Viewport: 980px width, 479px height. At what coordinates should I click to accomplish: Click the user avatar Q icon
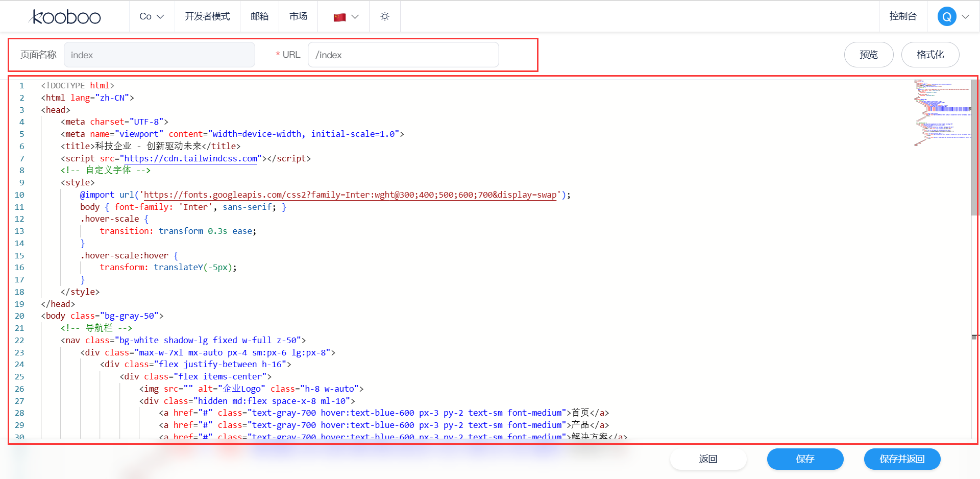click(x=947, y=16)
